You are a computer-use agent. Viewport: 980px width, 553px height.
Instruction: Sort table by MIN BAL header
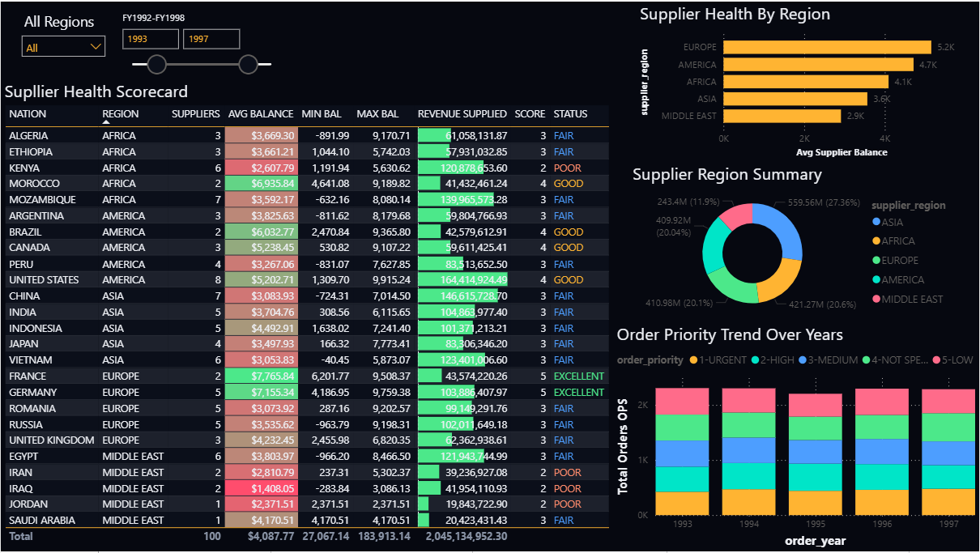(x=322, y=114)
